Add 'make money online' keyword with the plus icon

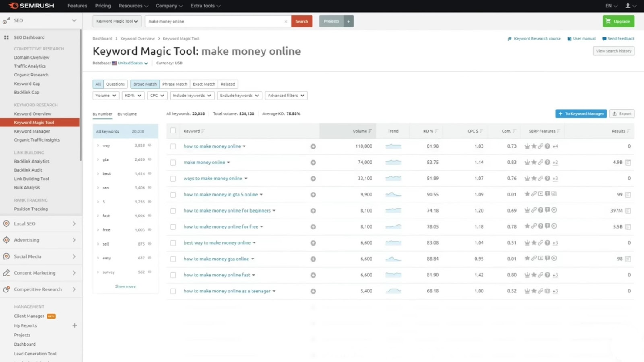[313, 163]
